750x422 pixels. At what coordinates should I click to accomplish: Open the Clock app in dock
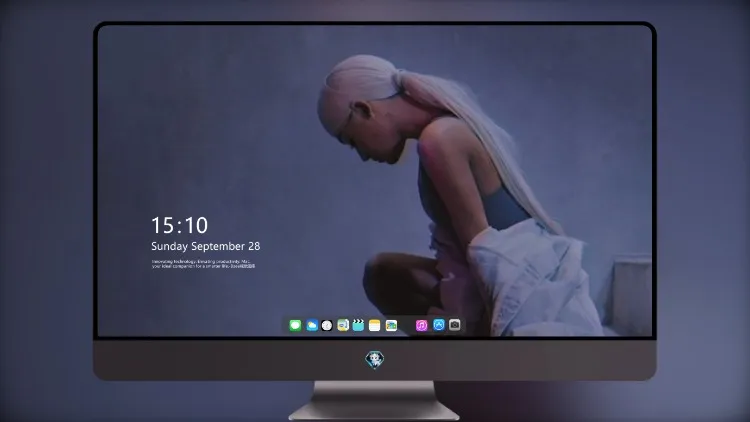[x=327, y=325]
